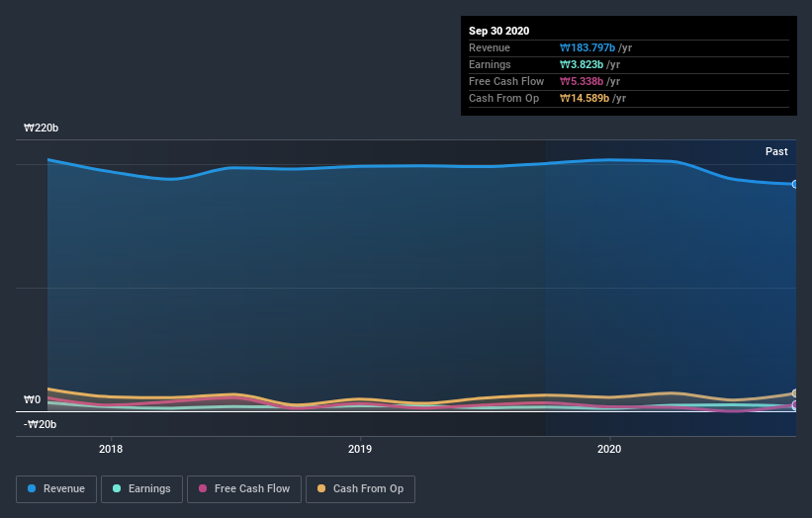Click the orange Cash From Op legend dot
The height and width of the screenshot is (518, 812).
(321, 488)
